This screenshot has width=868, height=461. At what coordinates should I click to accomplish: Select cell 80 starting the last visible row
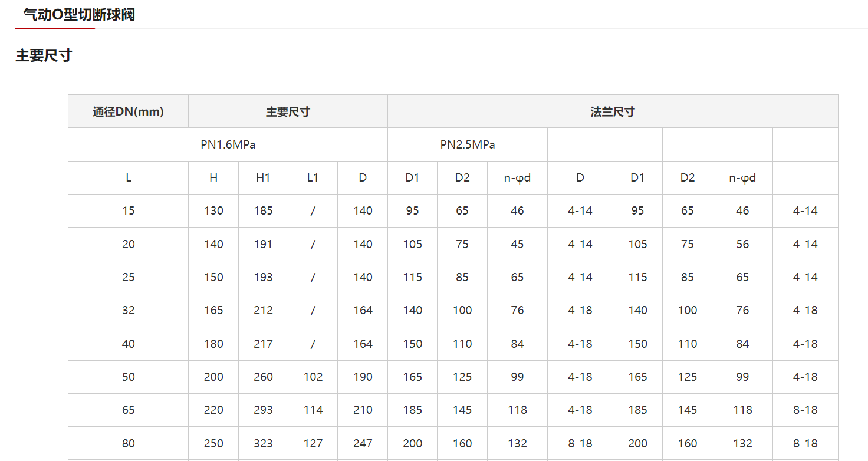pos(129,443)
